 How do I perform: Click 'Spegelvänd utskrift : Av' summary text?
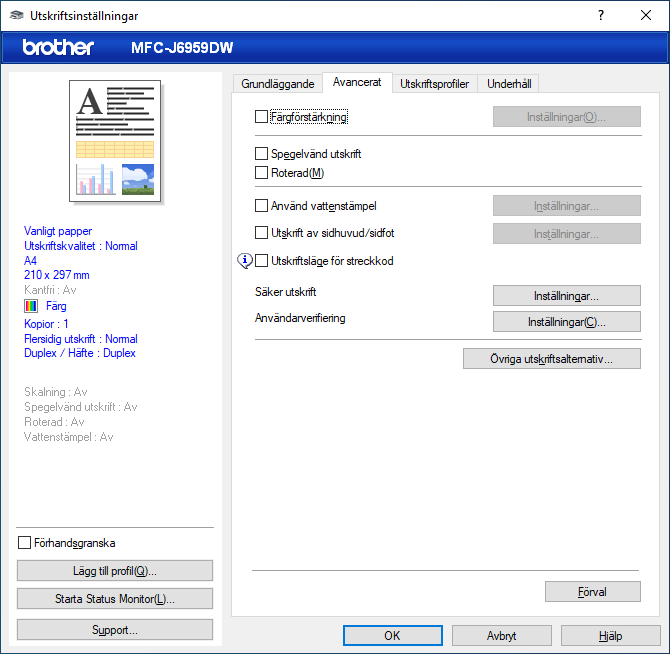81,407
